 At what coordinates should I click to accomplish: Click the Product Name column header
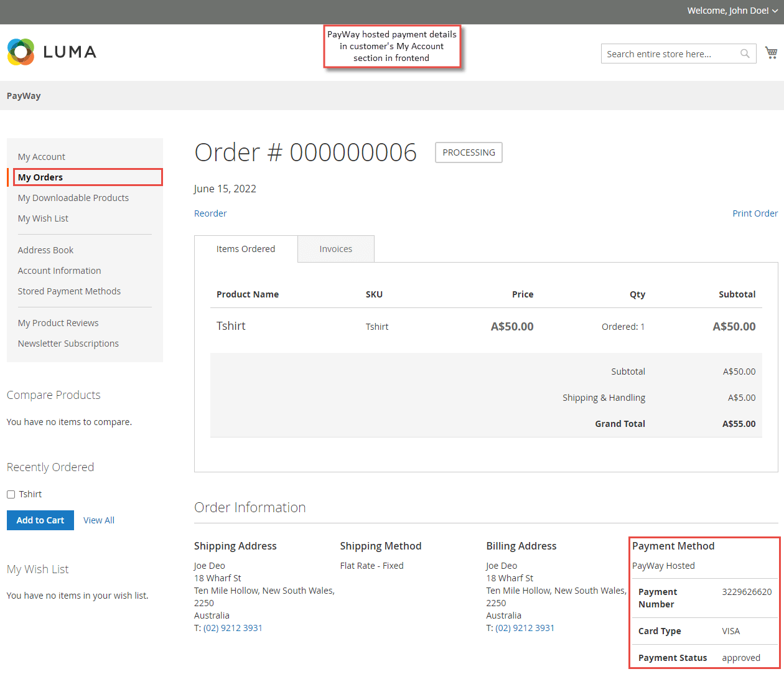(248, 294)
